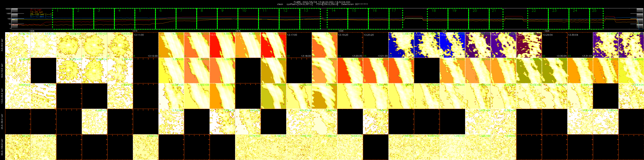
Task: Select time interval box 14 in light curve
Action: pos(337,19)
